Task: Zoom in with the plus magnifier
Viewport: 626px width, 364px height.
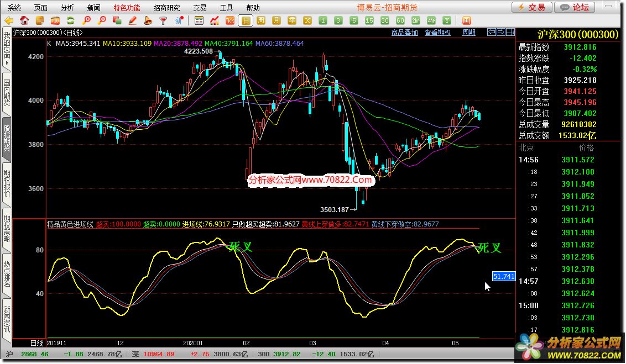Action: pyautogui.click(x=86, y=20)
